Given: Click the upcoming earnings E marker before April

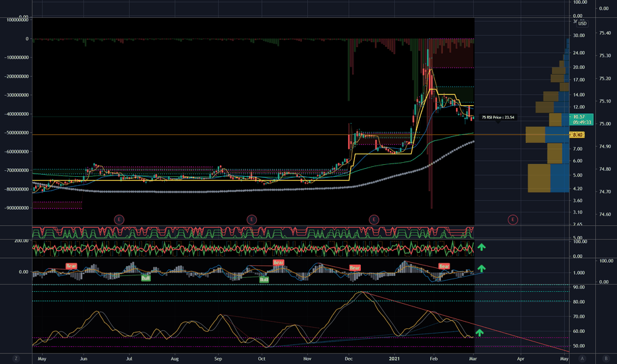Looking at the screenshot, I should pos(512,220).
